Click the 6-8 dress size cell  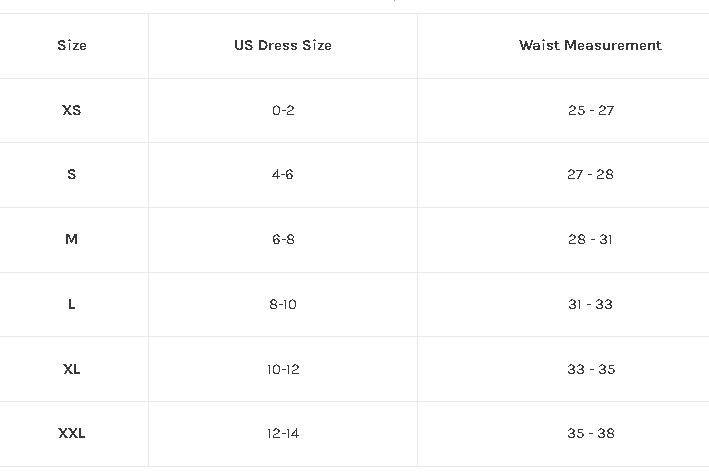(x=283, y=239)
